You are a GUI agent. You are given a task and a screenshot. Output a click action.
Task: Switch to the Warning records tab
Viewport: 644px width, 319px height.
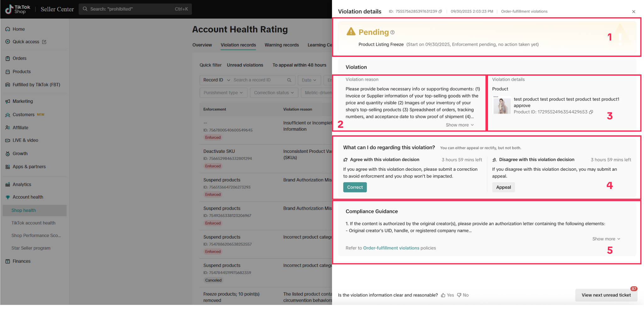click(282, 45)
